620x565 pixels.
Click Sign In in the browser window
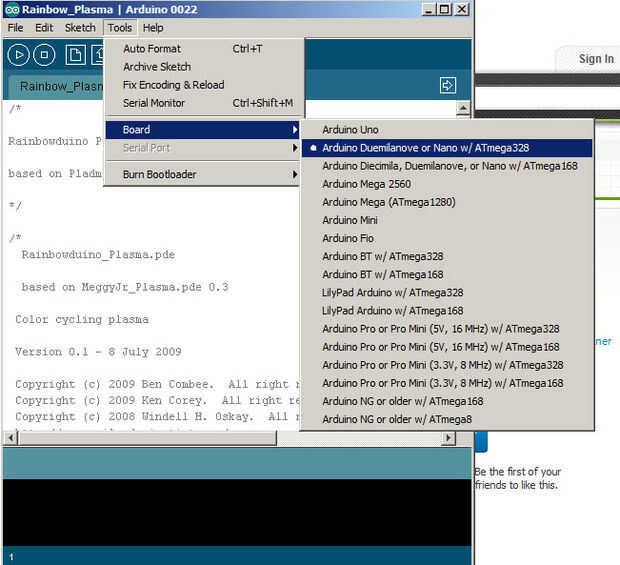tap(596, 59)
